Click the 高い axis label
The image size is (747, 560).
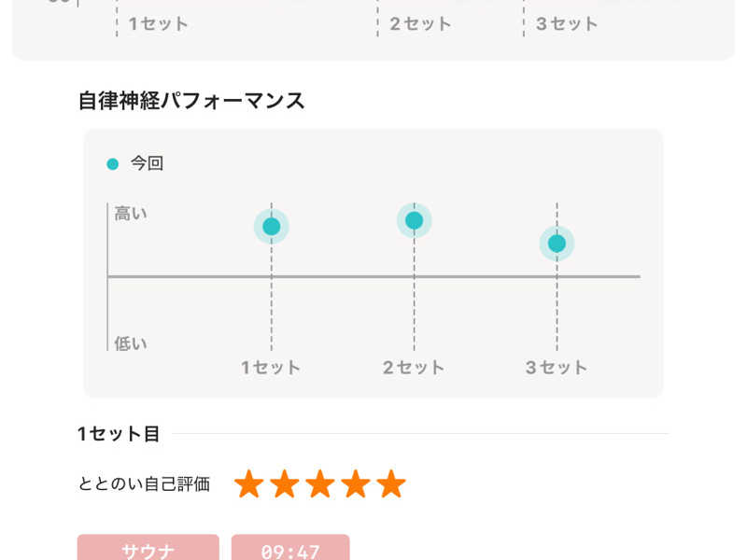tap(131, 214)
